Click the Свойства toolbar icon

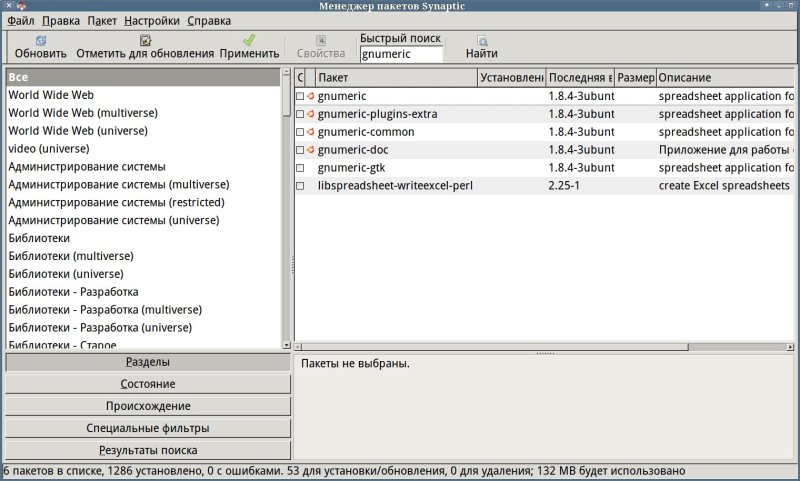coord(321,40)
